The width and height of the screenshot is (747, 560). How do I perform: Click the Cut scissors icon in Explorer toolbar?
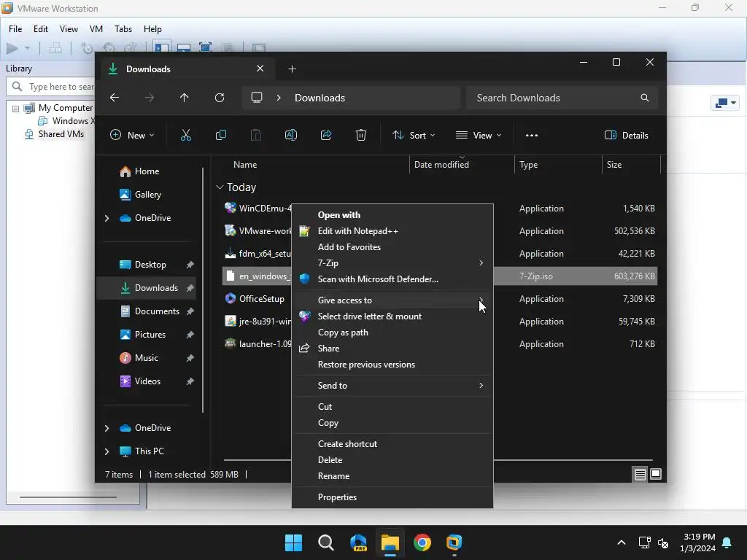tap(186, 135)
